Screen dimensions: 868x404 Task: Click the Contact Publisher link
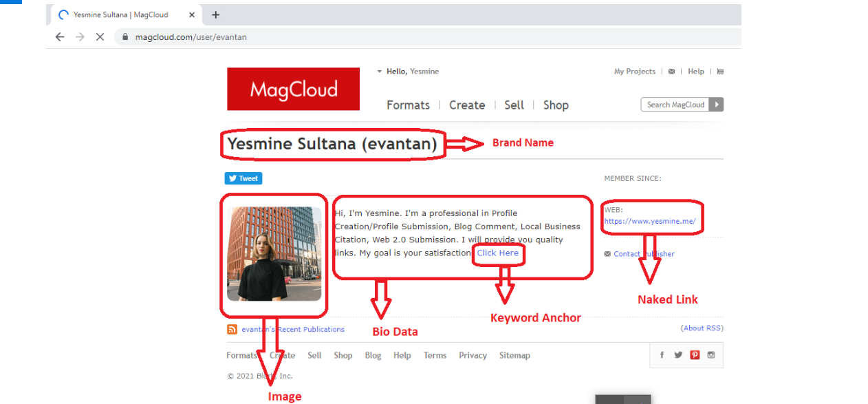click(644, 254)
